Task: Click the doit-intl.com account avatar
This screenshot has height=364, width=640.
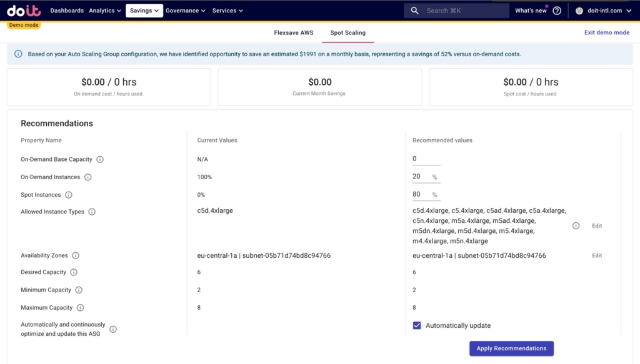Action: [579, 11]
